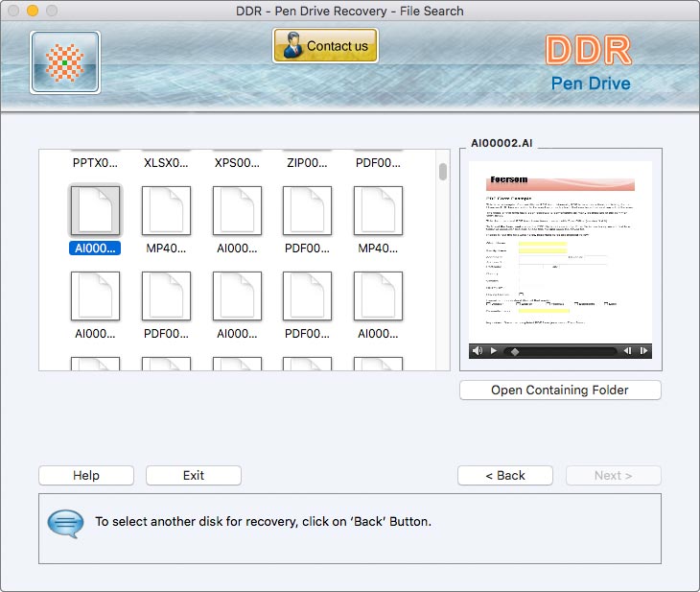Click the highlighted AI000... file icon
The height and width of the screenshot is (592, 700).
95,210
